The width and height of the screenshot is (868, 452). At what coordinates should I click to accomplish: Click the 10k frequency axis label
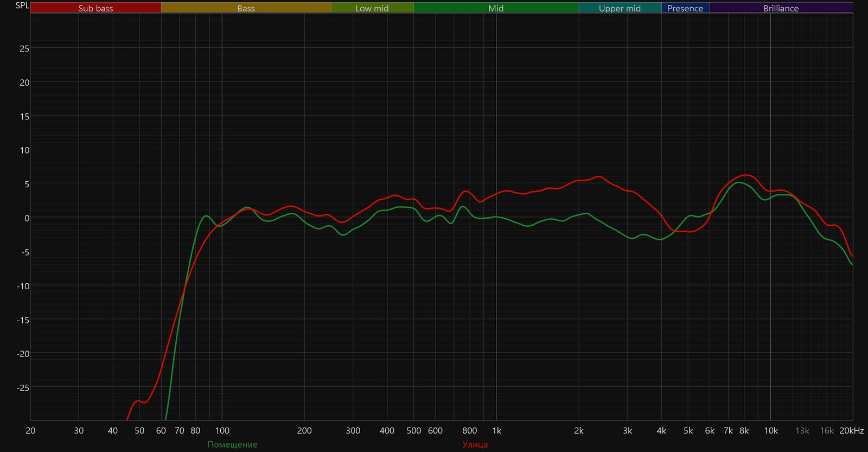point(771,430)
